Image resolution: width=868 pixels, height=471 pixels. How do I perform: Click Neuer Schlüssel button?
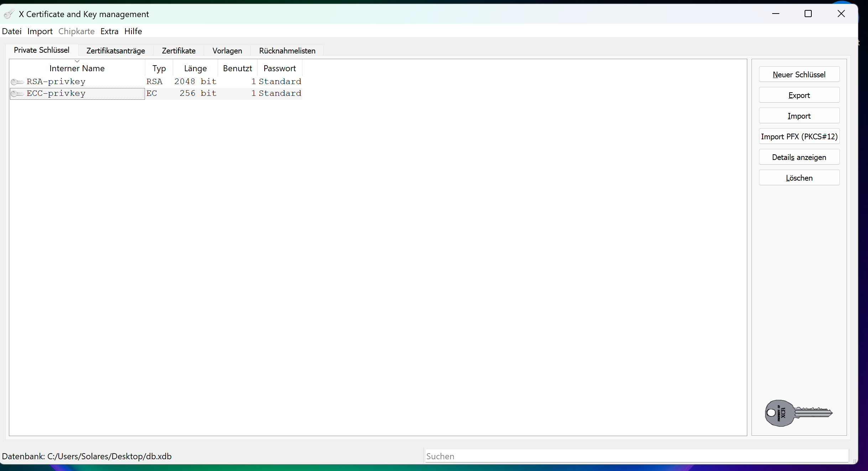pyautogui.click(x=799, y=74)
